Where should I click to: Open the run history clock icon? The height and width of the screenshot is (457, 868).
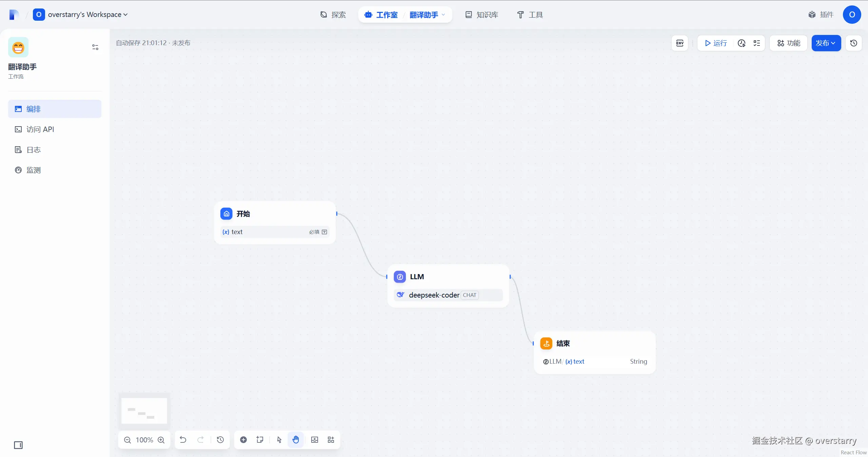pyautogui.click(x=742, y=43)
